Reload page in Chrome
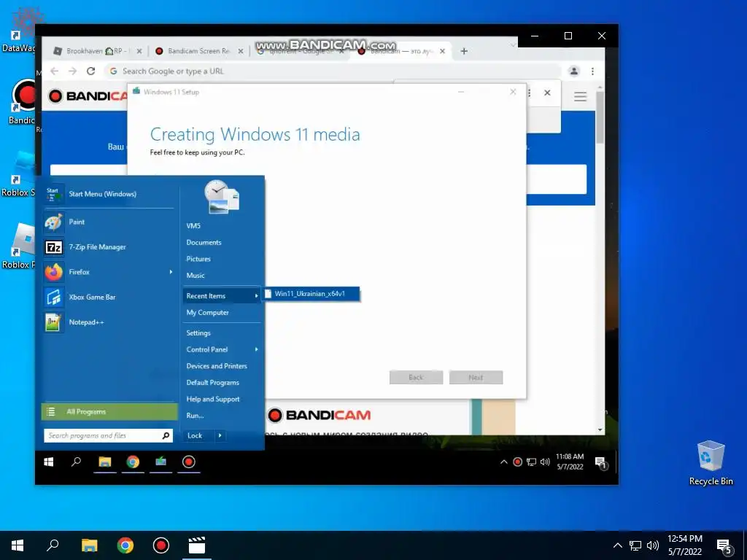747x560 pixels. (x=90, y=71)
